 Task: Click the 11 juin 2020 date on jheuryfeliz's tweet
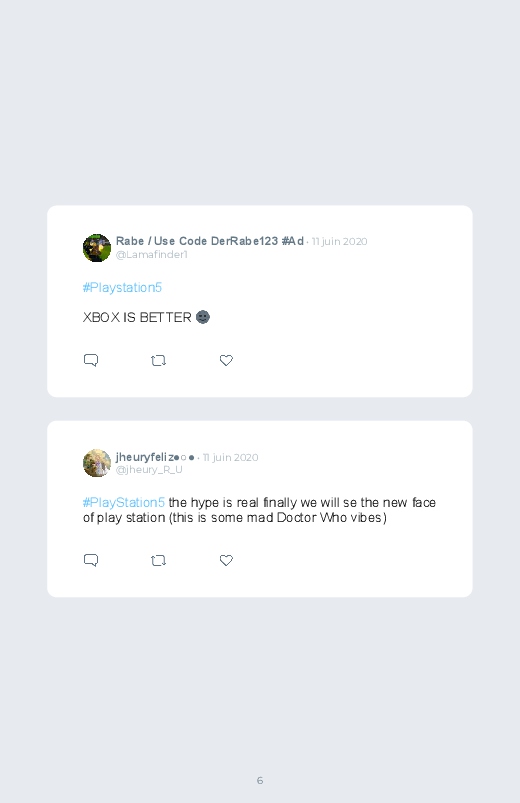[x=231, y=457]
